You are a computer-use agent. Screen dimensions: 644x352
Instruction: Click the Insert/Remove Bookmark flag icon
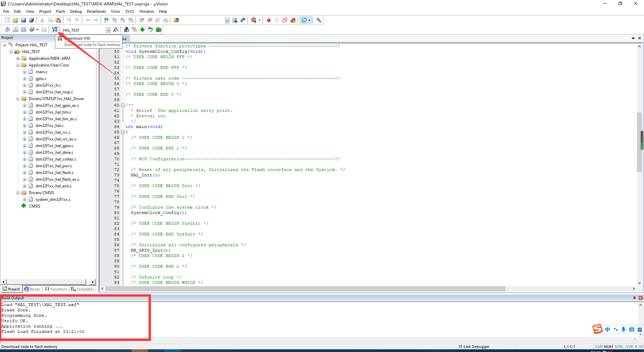(x=106, y=20)
